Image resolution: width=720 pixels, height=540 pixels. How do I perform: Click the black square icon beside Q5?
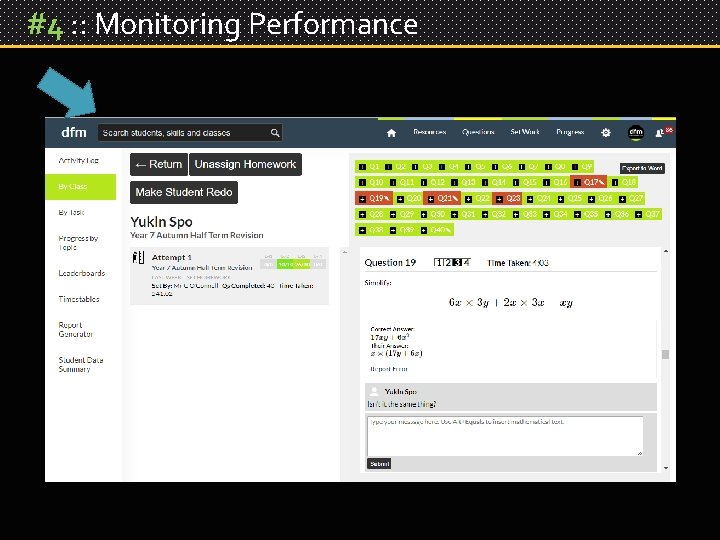pos(468,167)
